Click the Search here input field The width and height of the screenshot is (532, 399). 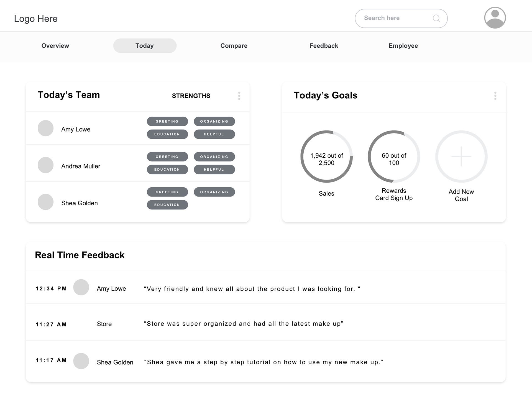coord(401,18)
